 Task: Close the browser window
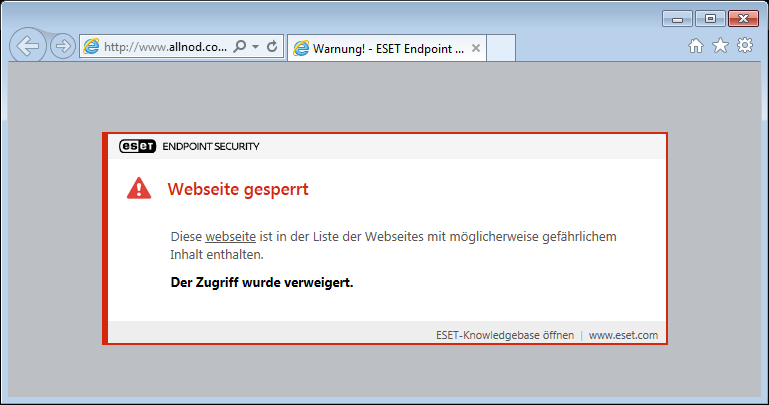(743, 19)
